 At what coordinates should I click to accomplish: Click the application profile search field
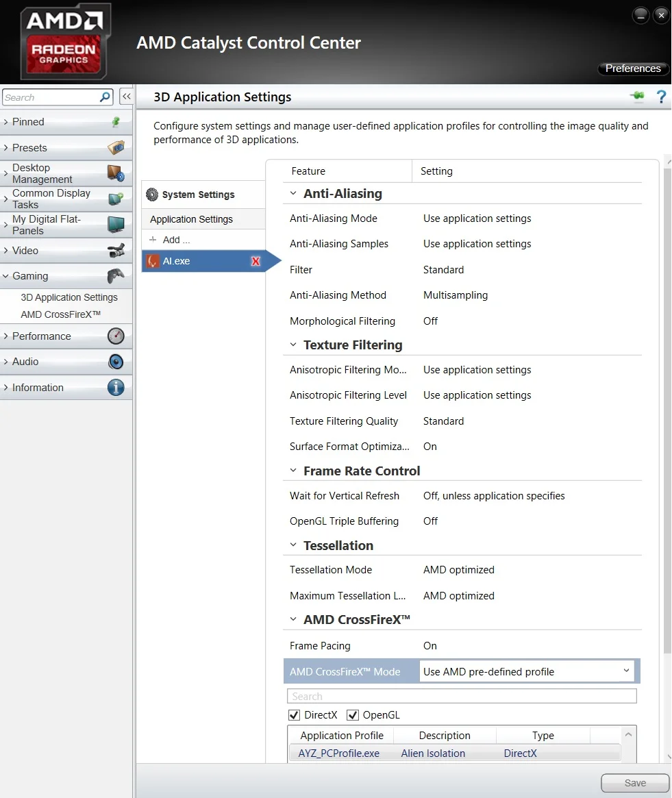[x=462, y=696]
